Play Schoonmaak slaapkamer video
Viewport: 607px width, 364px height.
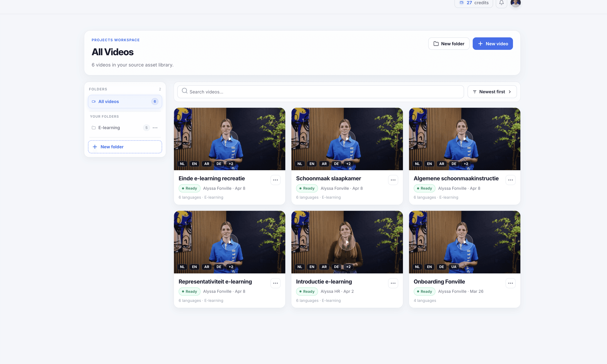(347, 139)
